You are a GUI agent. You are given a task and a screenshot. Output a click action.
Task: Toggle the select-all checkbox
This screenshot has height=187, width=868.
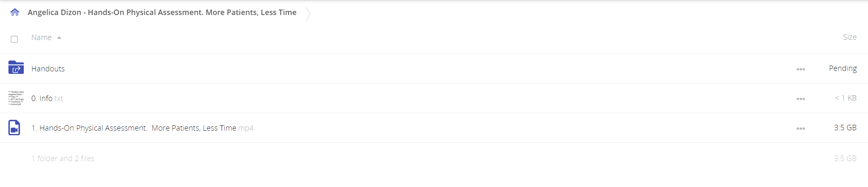[14, 39]
